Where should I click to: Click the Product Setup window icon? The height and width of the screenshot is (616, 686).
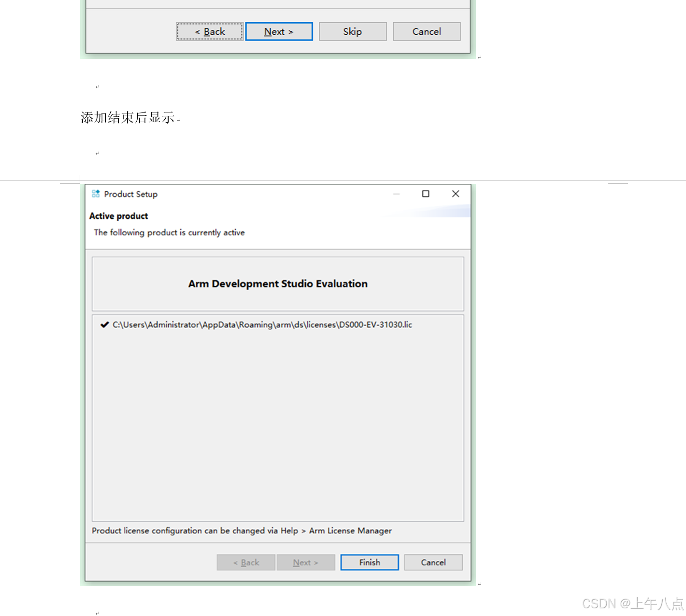point(96,194)
